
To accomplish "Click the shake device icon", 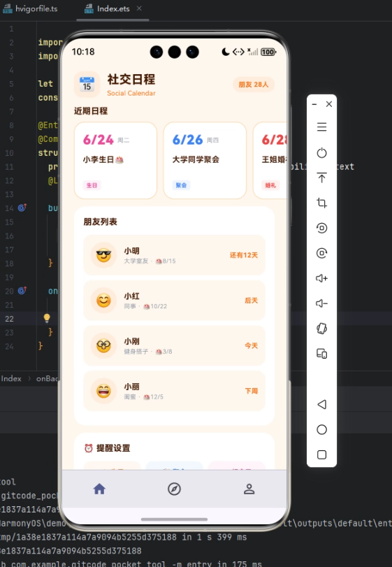I will (x=321, y=329).
